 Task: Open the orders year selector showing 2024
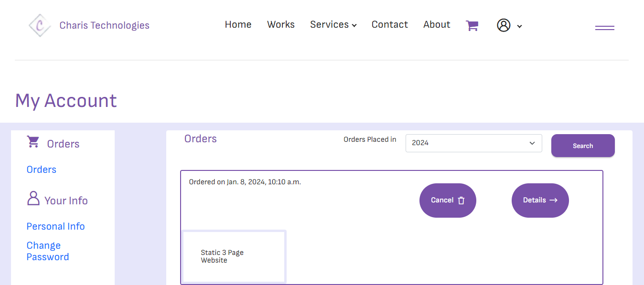point(473,143)
